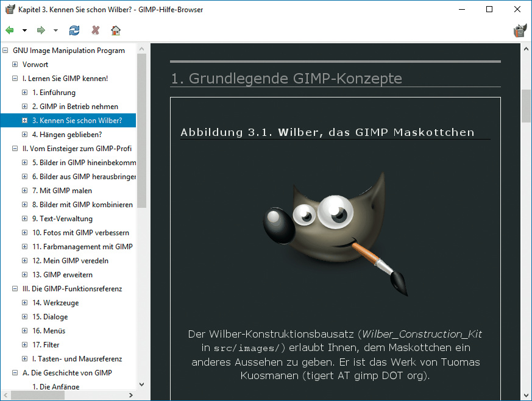Screen dimensions: 532x401
Task: Click the tree panel scroll-down arrow
Action: pyautogui.click(x=141, y=385)
